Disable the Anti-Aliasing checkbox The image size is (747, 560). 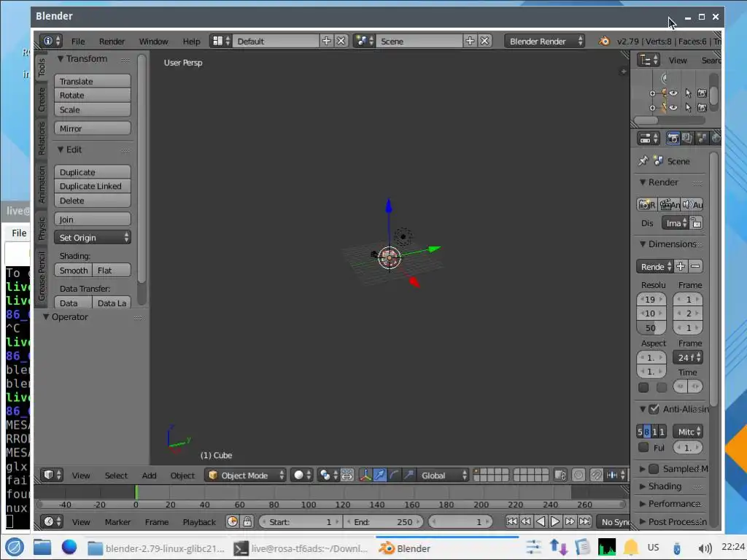654,409
